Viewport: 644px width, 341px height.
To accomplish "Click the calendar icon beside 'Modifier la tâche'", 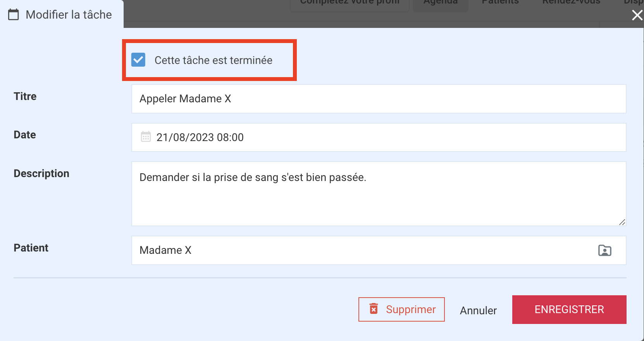I will click(14, 15).
